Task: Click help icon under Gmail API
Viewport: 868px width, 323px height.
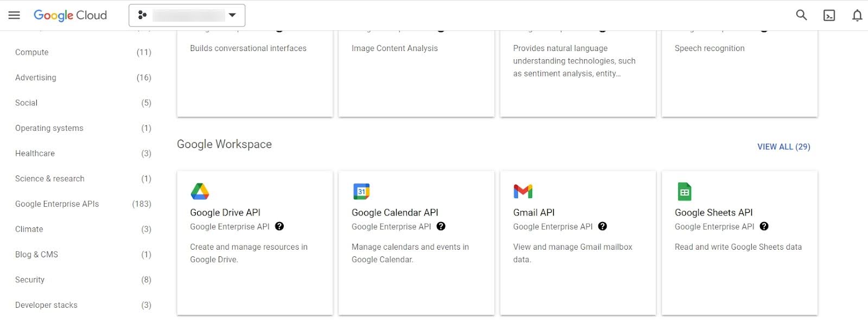Action: [603, 226]
